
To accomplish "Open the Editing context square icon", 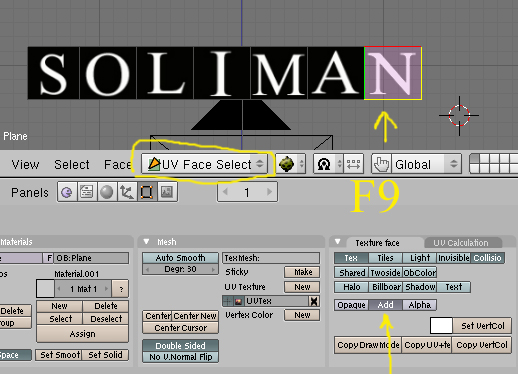I will [147, 192].
